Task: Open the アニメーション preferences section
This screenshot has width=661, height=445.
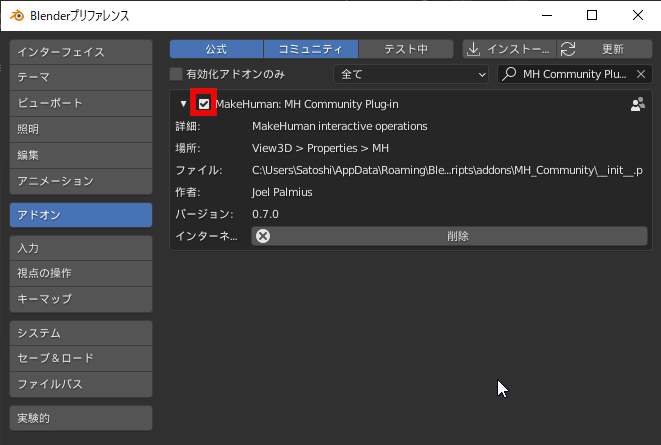Action: click(81, 181)
